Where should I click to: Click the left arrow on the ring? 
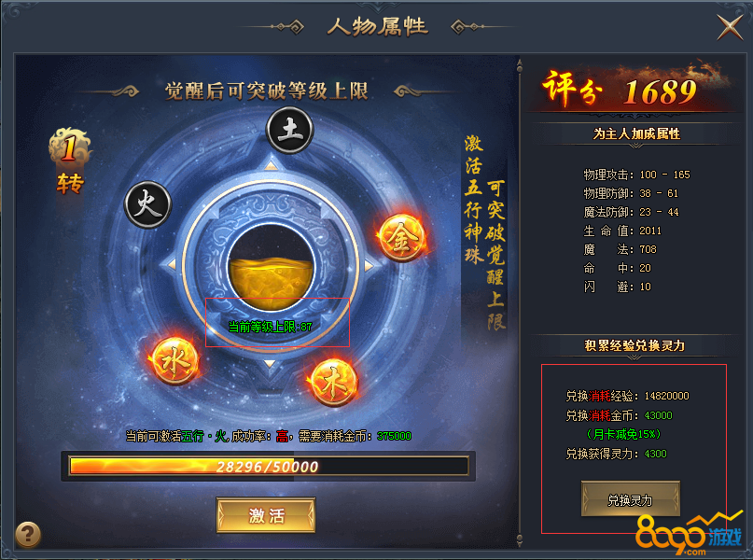click(172, 264)
